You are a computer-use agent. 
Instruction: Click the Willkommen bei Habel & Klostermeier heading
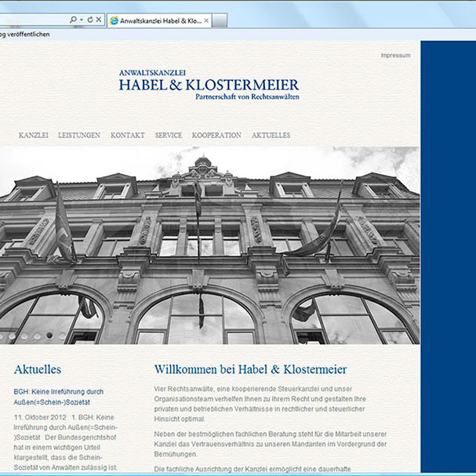(250, 369)
